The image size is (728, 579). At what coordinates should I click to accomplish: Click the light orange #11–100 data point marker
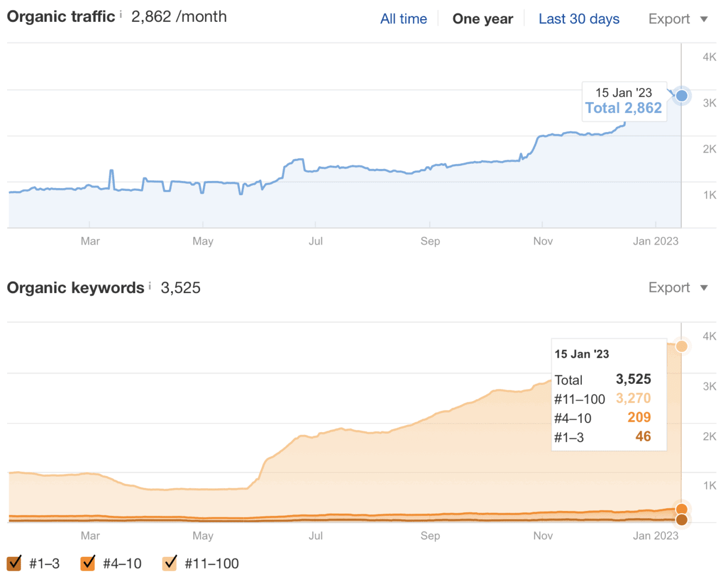tap(681, 346)
